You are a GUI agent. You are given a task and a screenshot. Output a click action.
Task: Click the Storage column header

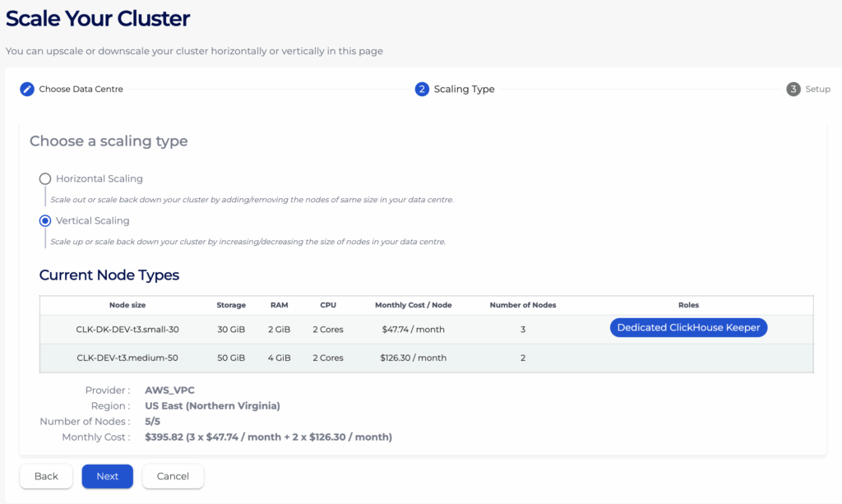(231, 305)
